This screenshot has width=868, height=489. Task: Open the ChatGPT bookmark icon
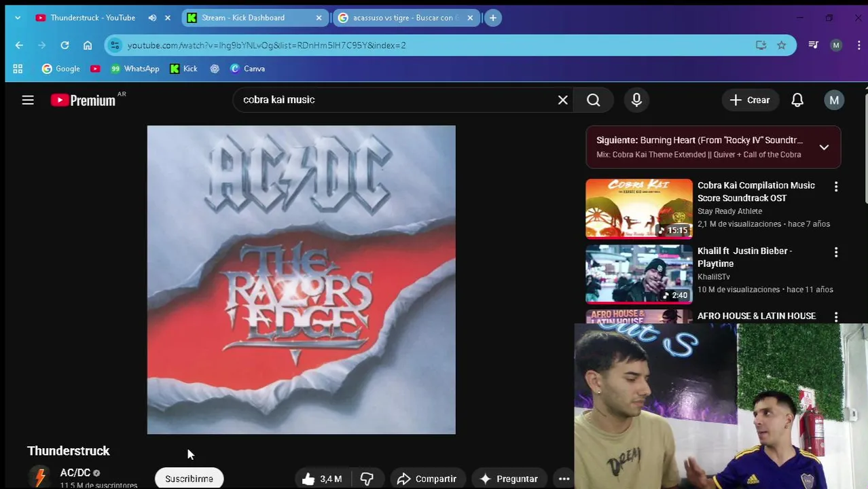point(215,69)
